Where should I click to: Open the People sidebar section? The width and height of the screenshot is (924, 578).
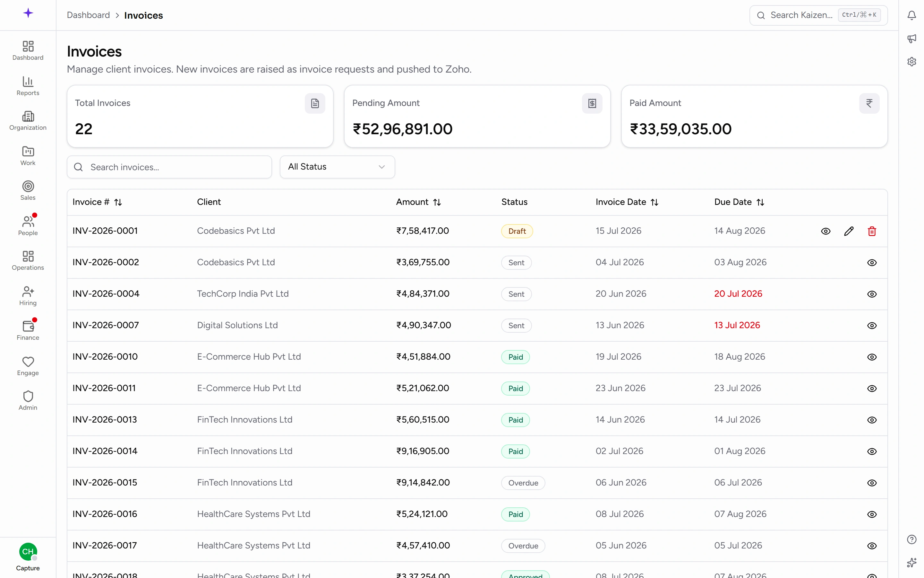click(28, 225)
